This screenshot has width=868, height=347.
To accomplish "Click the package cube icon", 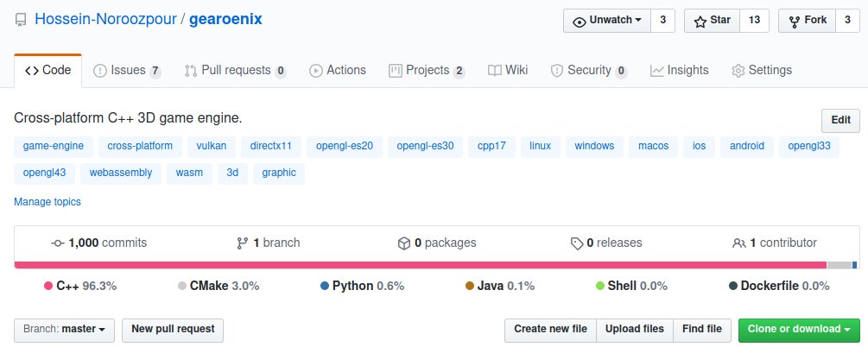I will tap(404, 243).
